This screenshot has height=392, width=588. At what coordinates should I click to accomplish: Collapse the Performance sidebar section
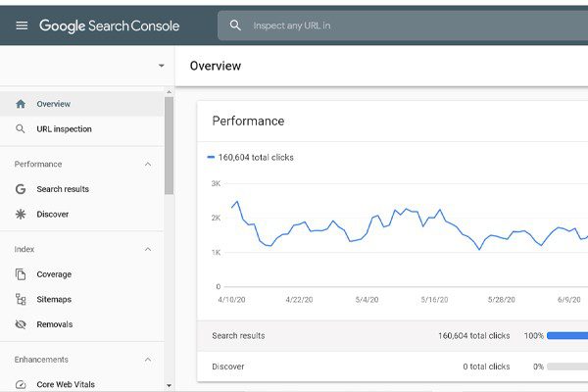(x=148, y=165)
